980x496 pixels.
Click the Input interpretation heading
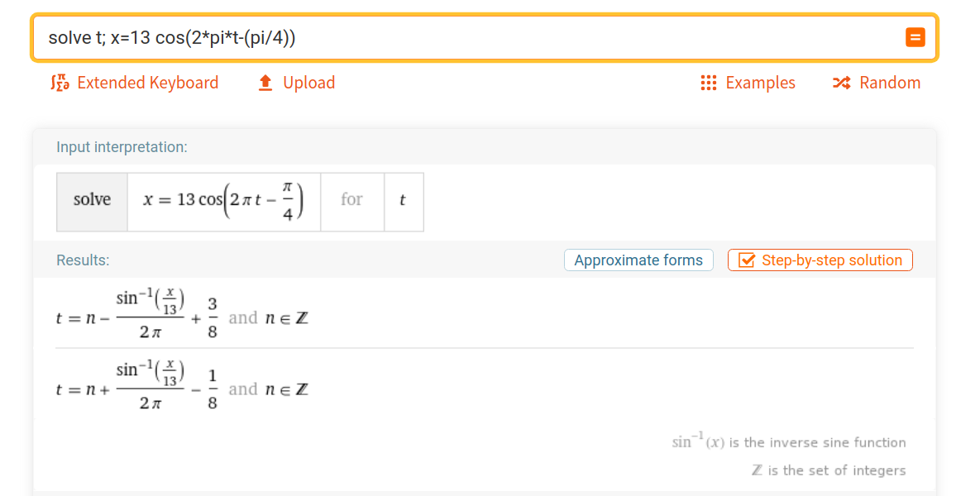pyautogui.click(x=122, y=147)
